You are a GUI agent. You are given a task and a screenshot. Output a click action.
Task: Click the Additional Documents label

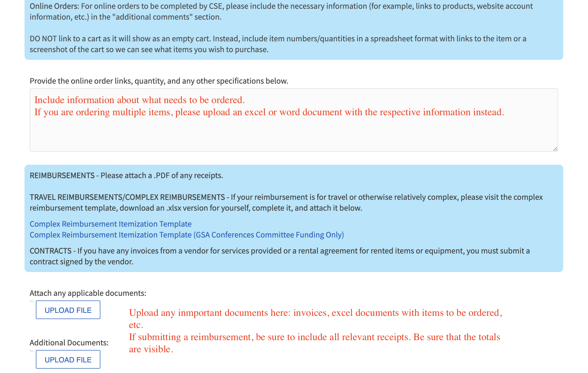(69, 342)
